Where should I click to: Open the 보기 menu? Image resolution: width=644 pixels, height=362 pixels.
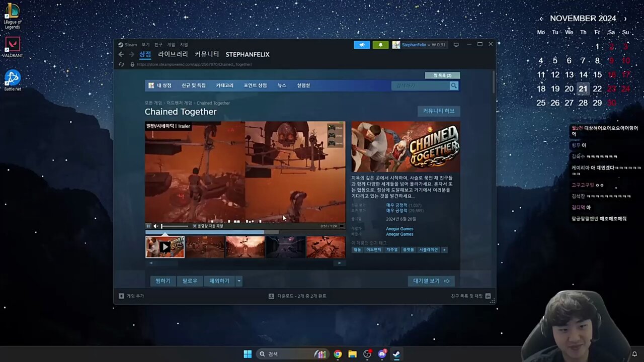(145, 45)
